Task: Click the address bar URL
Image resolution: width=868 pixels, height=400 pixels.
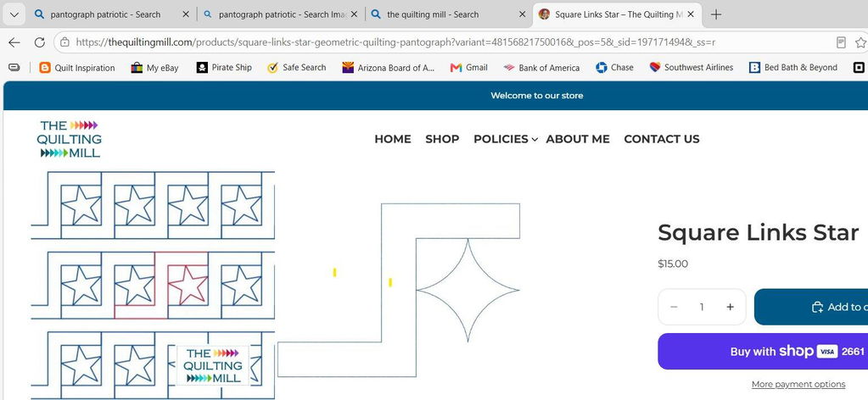Action: click(395, 42)
